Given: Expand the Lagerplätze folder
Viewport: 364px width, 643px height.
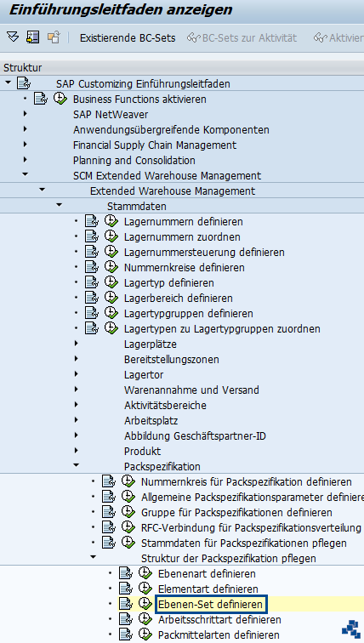Looking at the screenshot, I should tap(77, 344).
